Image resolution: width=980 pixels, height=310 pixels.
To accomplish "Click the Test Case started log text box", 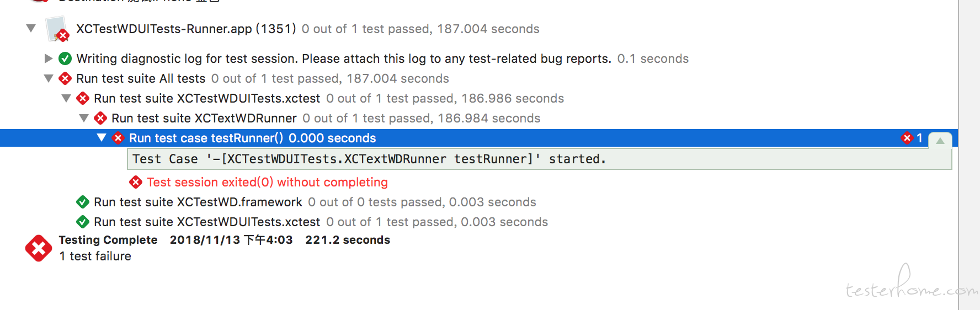I will pos(540,159).
